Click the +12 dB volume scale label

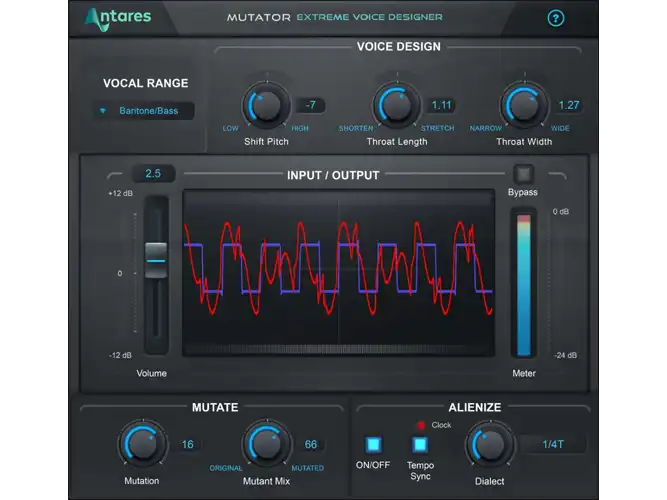(120, 193)
